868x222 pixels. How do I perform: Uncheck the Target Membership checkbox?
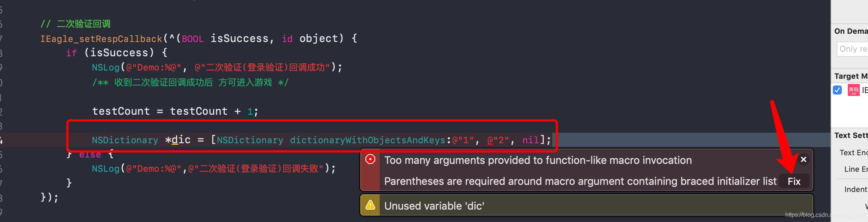[837, 90]
